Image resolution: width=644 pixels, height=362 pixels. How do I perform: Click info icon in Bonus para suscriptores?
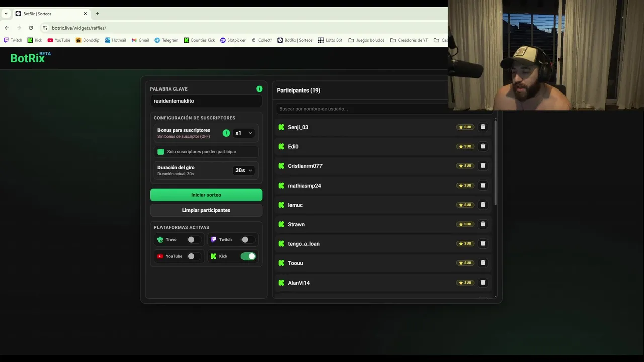(x=226, y=133)
